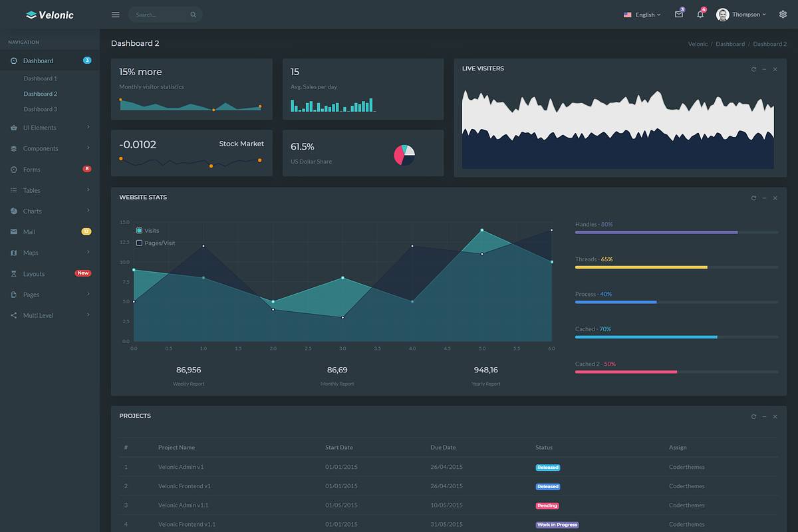
Task: Expand the Tables menu chevron
Action: coord(88,190)
